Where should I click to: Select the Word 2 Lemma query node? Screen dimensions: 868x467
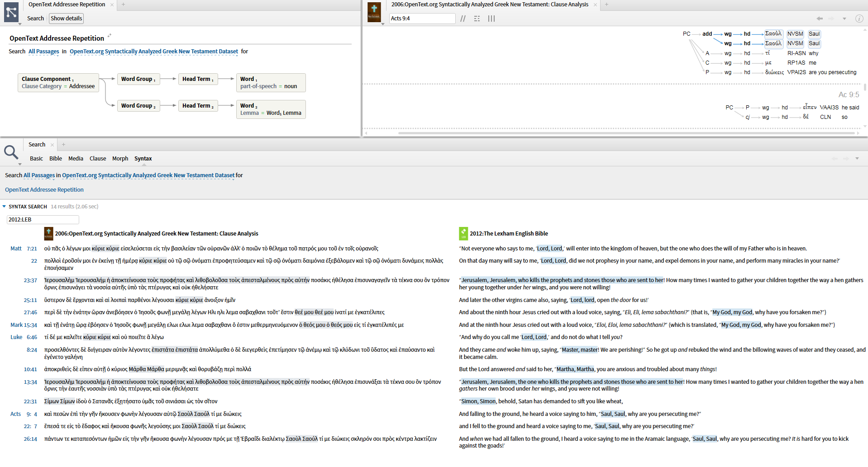pyautogui.click(x=271, y=109)
